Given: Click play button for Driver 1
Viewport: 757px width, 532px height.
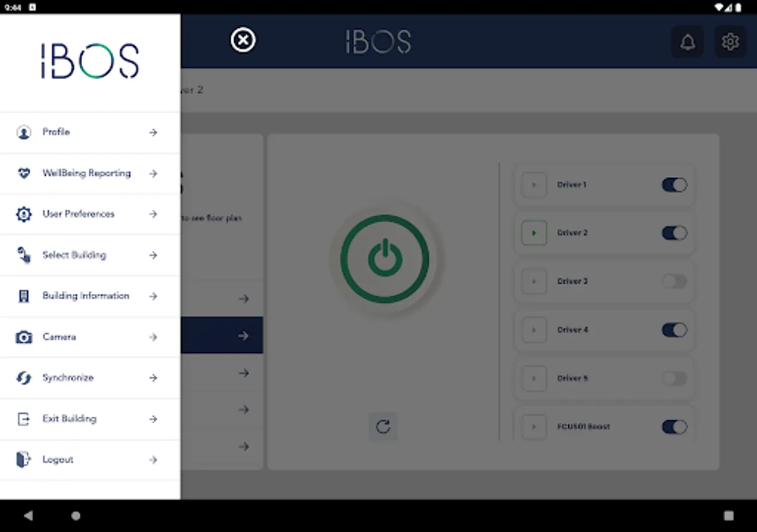Looking at the screenshot, I should [x=534, y=185].
